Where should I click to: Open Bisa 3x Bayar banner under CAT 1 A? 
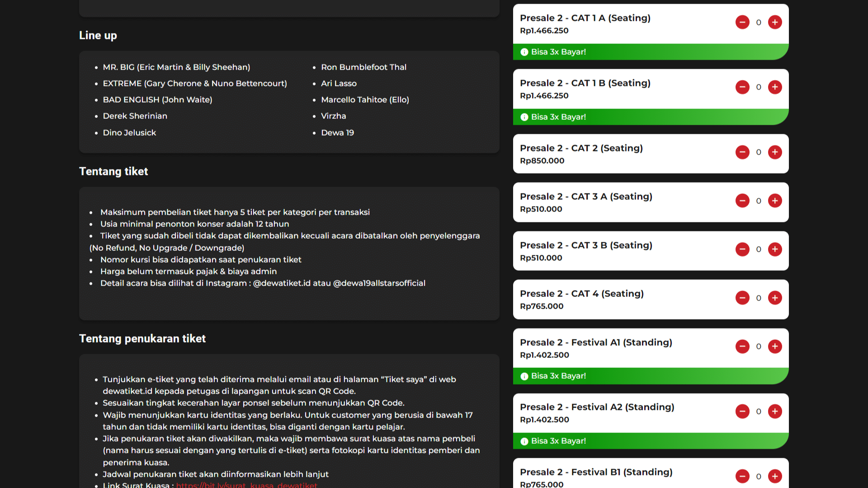click(x=651, y=52)
